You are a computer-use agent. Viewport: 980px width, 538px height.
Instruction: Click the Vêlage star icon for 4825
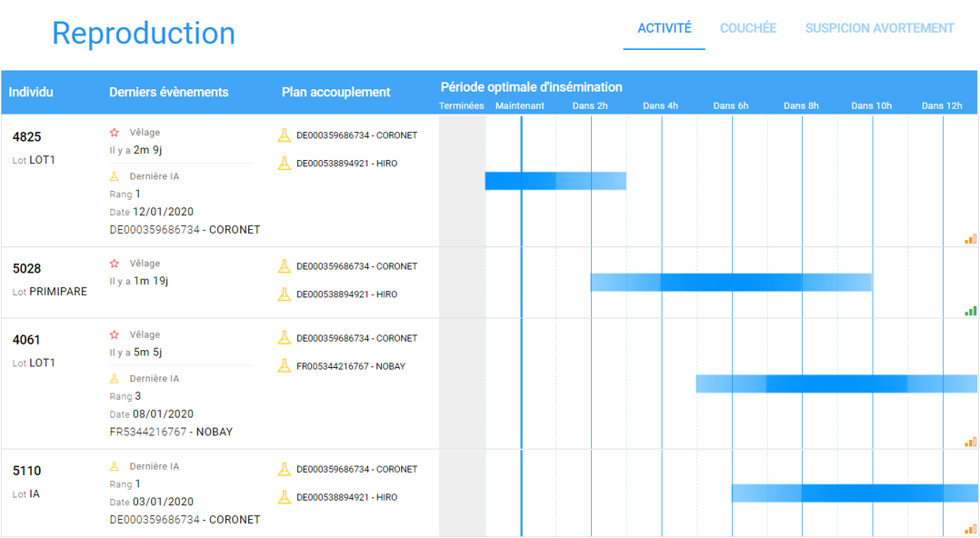point(114,133)
